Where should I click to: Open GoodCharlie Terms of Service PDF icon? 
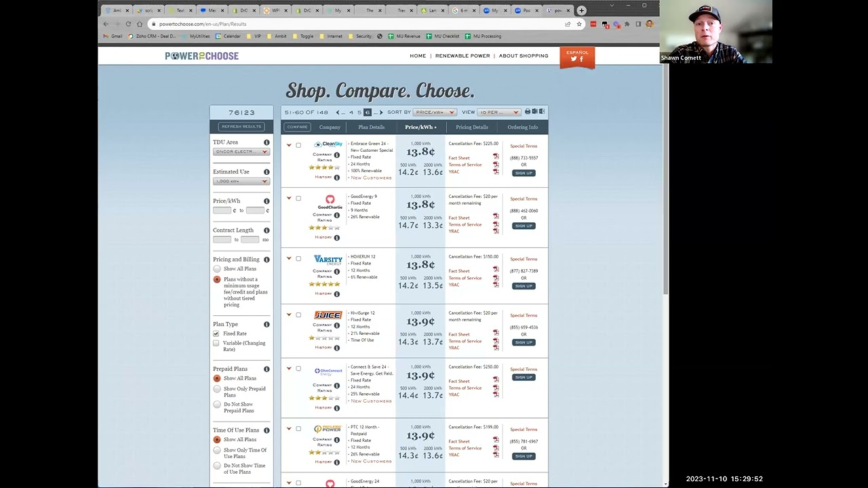[496, 224]
